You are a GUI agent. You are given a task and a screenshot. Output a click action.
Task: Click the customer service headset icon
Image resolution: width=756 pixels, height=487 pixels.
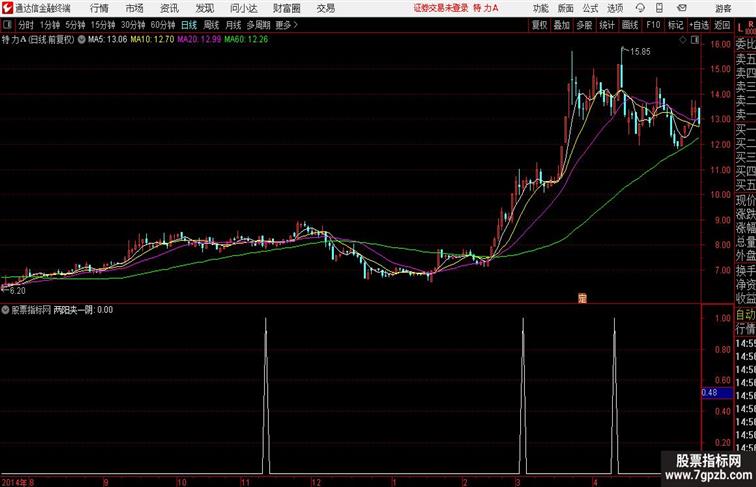(640, 8)
